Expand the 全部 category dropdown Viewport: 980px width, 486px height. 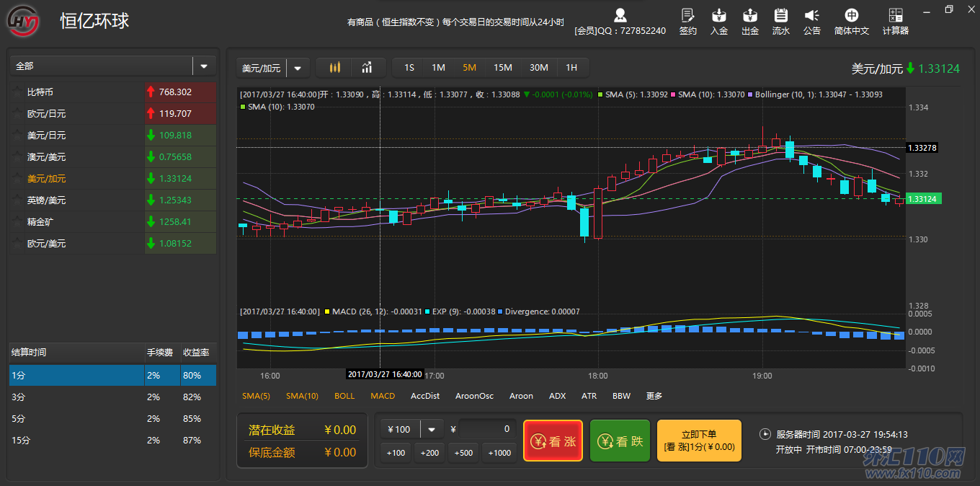point(204,66)
